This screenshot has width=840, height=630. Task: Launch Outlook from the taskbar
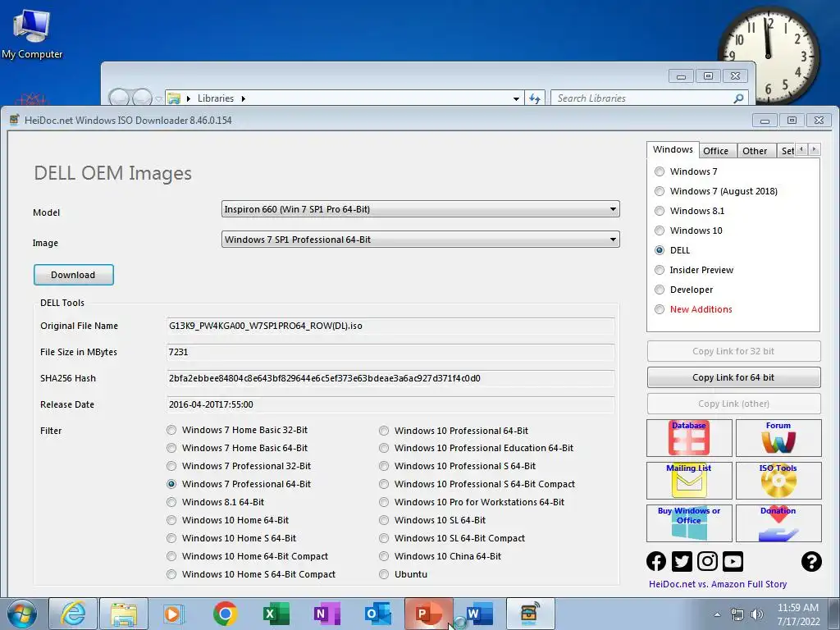pos(377,614)
